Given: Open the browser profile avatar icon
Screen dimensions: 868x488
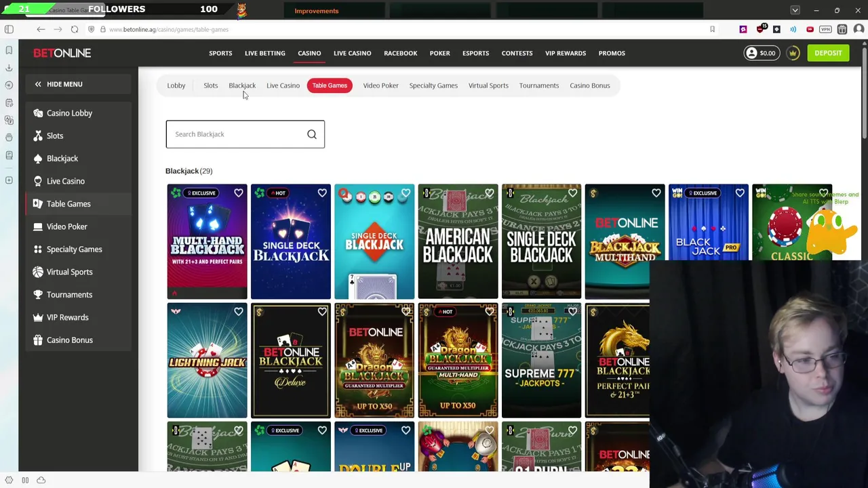Looking at the screenshot, I should coord(859,29).
